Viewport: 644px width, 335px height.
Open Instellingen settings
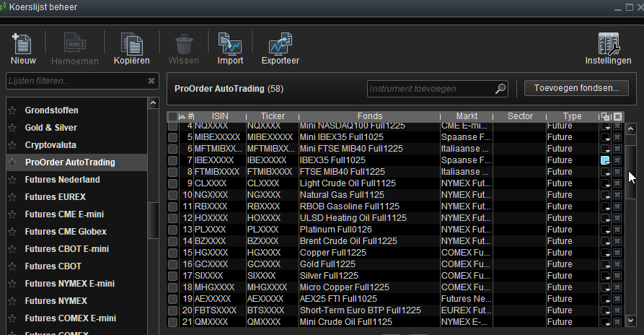tap(608, 48)
